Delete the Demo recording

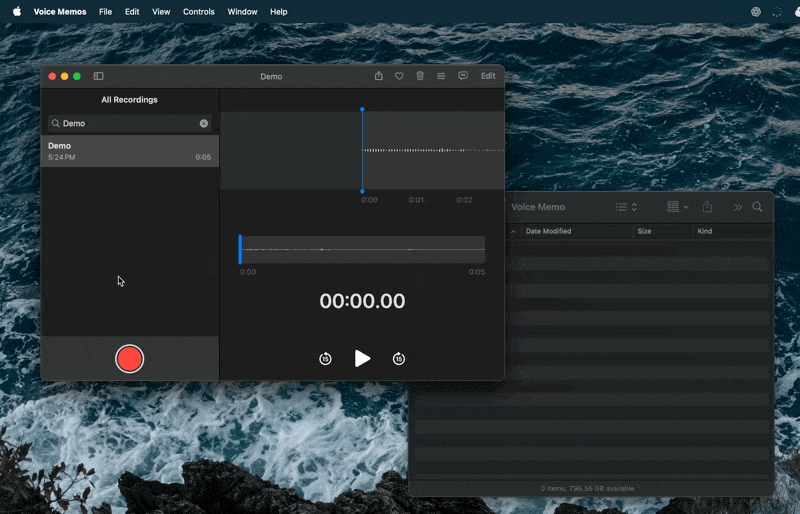pos(420,76)
